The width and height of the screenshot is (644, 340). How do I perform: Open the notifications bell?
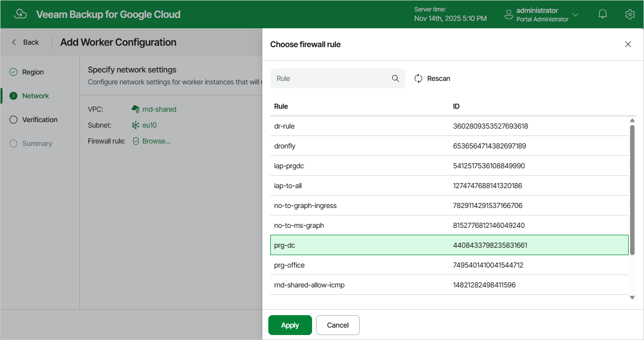pos(603,14)
